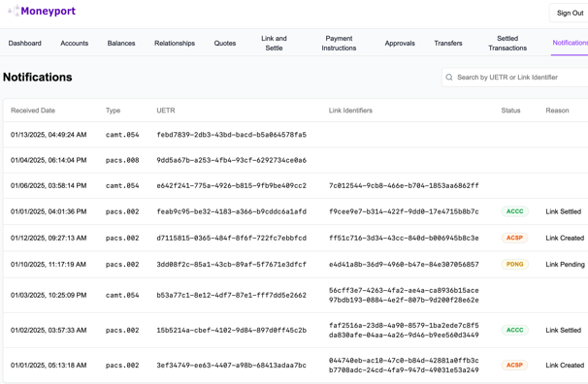Switch to the Transfers tab
This screenshot has width=588, height=384.
tap(448, 43)
